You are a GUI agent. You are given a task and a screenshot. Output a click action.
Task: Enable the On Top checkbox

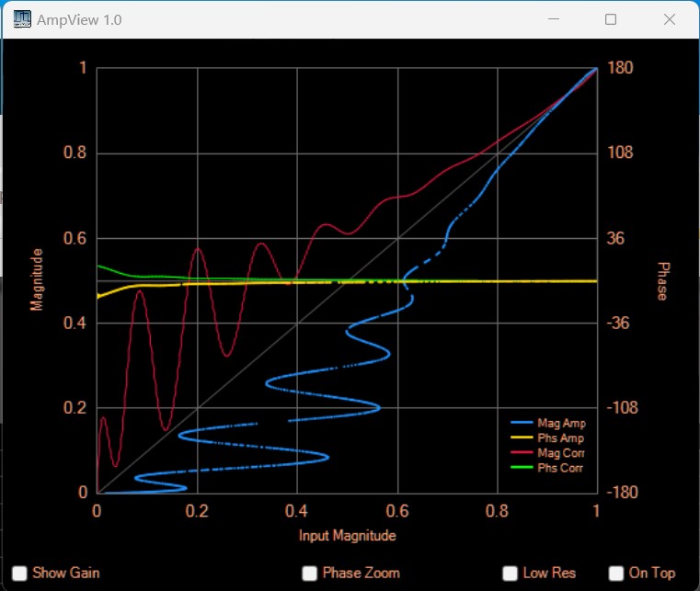point(616,574)
